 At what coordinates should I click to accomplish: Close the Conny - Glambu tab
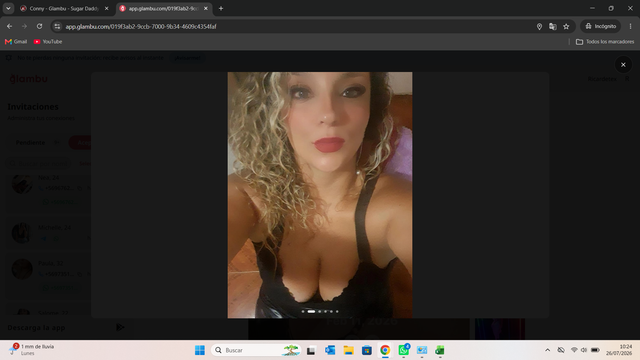pyautogui.click(x=107, y=8)
